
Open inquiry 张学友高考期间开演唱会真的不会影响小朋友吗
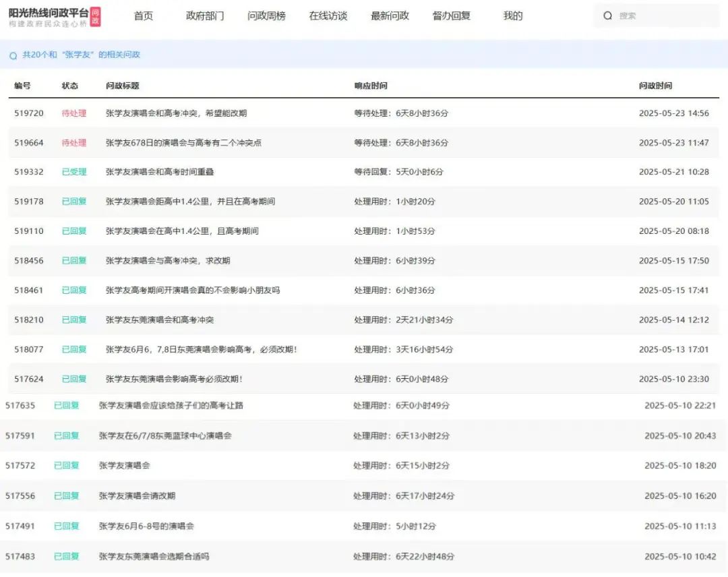point(193,290)
